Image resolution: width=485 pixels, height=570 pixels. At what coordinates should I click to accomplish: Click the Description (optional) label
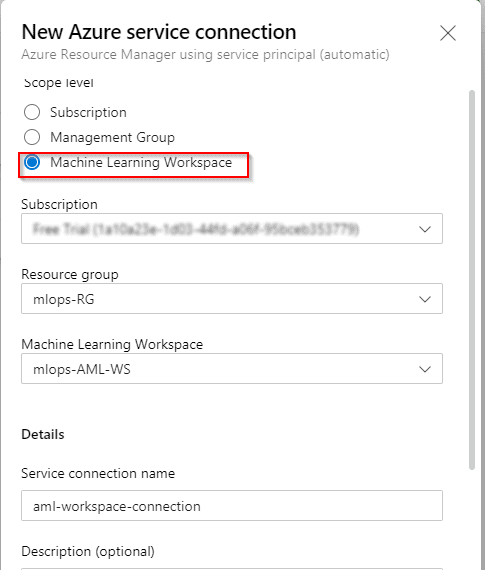(88, 551)
